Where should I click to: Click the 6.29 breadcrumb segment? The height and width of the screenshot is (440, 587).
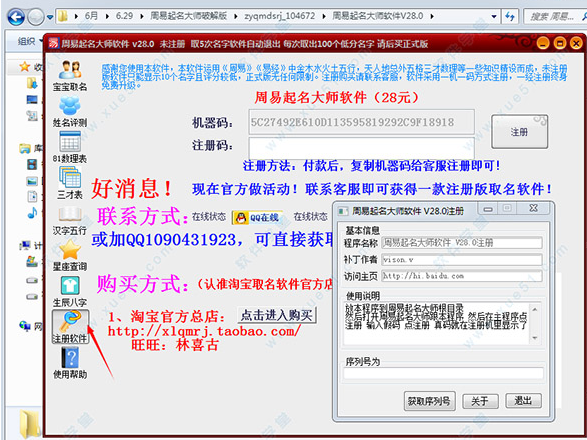point(124,16)
